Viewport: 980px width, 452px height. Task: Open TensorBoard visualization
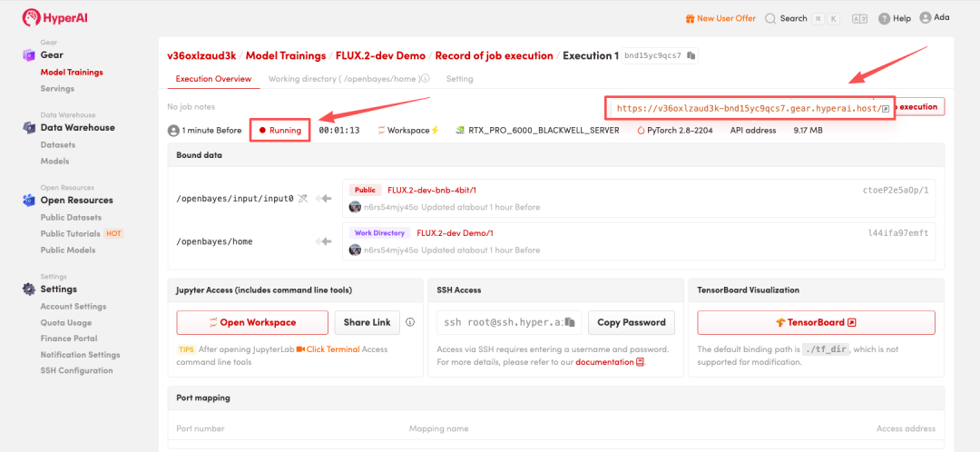pos(817,322)
